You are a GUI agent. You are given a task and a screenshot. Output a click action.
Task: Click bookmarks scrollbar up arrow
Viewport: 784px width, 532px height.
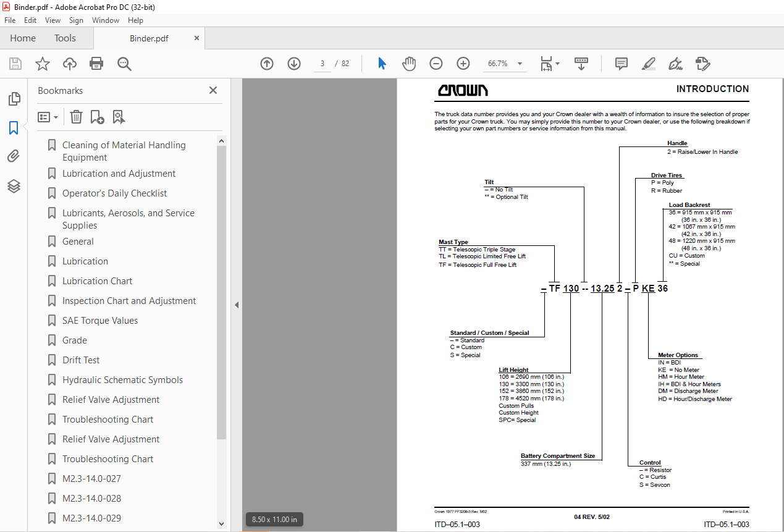(222, 141)
